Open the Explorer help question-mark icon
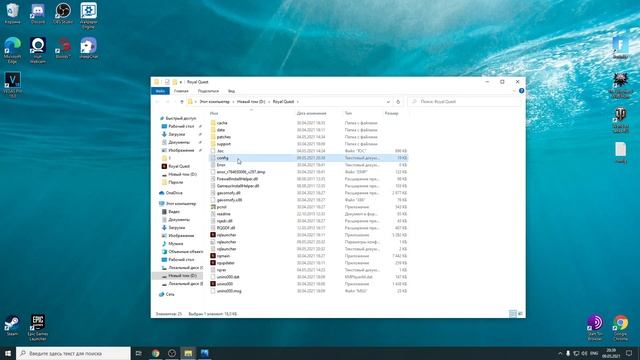This screenshot has height=360, width=640. click(x=521, y=91)
